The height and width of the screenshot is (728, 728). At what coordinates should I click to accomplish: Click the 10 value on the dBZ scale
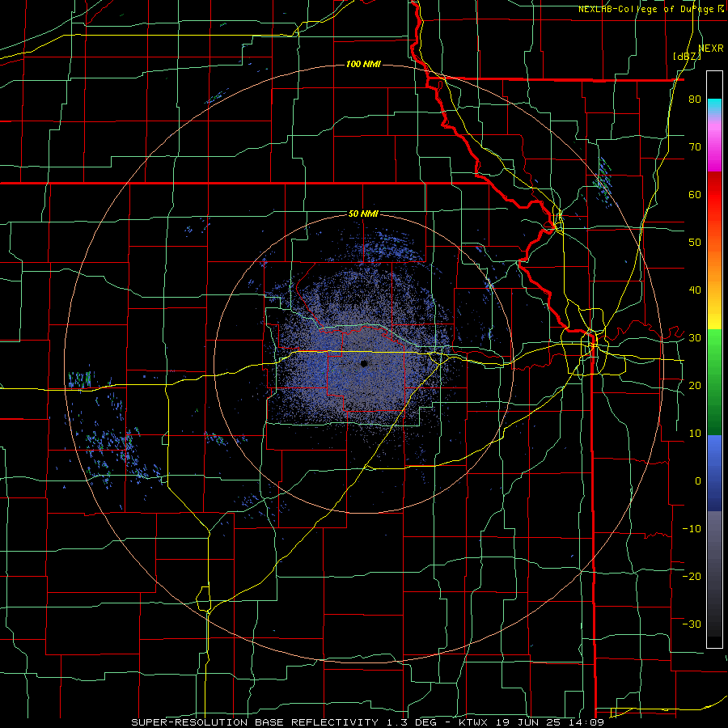point(695,434)
